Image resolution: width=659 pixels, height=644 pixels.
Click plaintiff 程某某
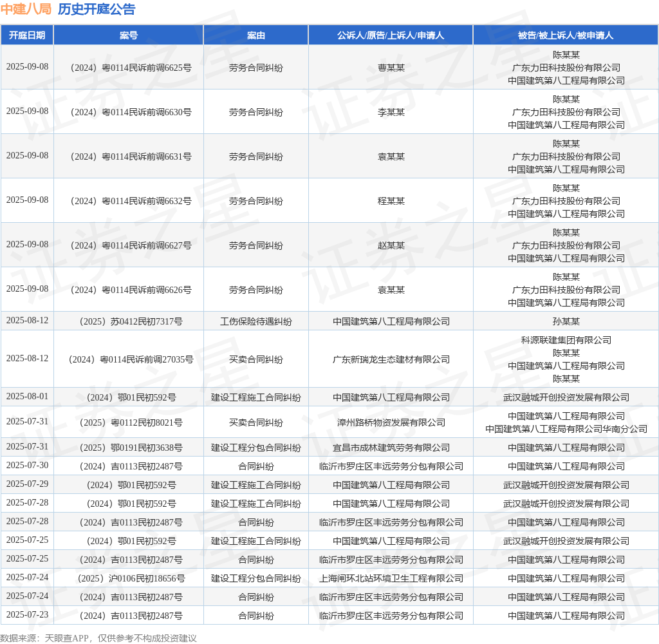click(x=391, y=201)
